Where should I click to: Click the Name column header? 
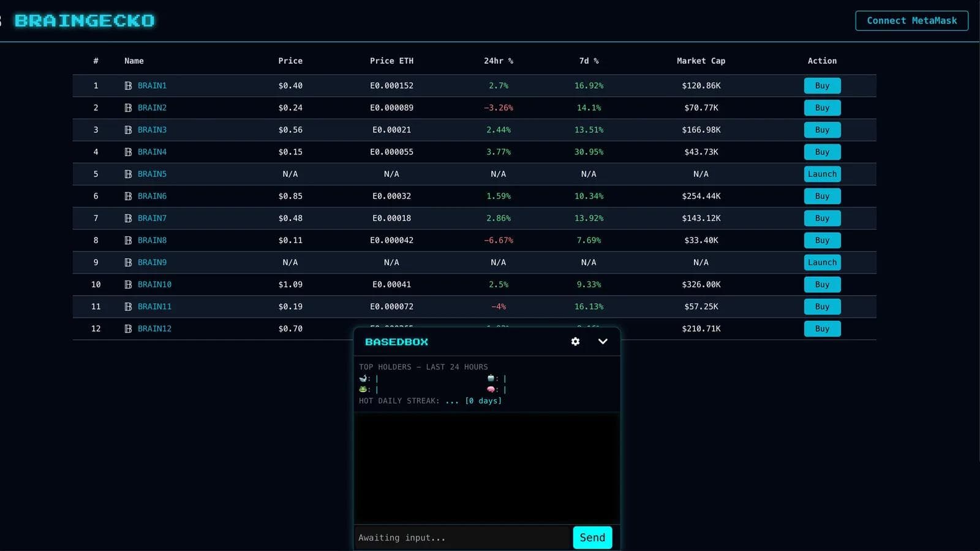[134, 61]
